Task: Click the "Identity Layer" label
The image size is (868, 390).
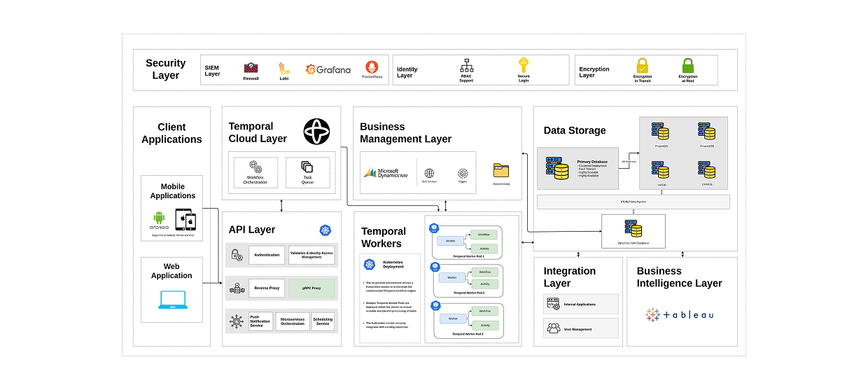Action: click(x=407, y=72)
